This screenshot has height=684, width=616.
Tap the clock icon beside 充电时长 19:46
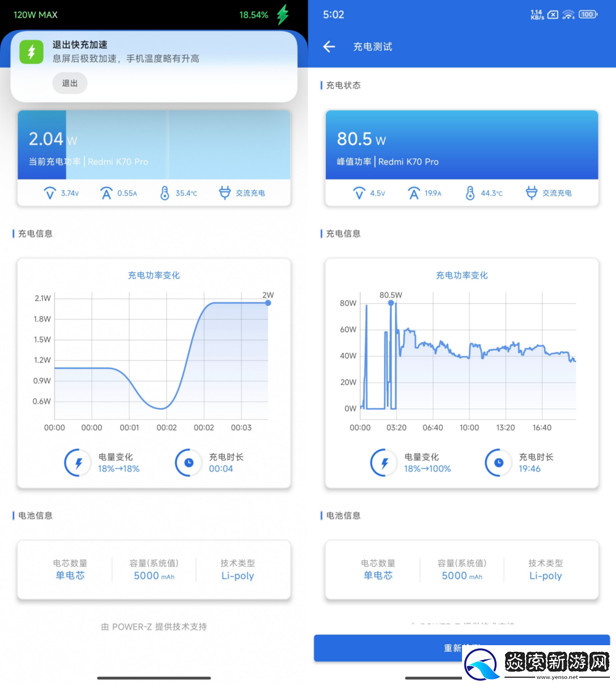pos(498,462)
